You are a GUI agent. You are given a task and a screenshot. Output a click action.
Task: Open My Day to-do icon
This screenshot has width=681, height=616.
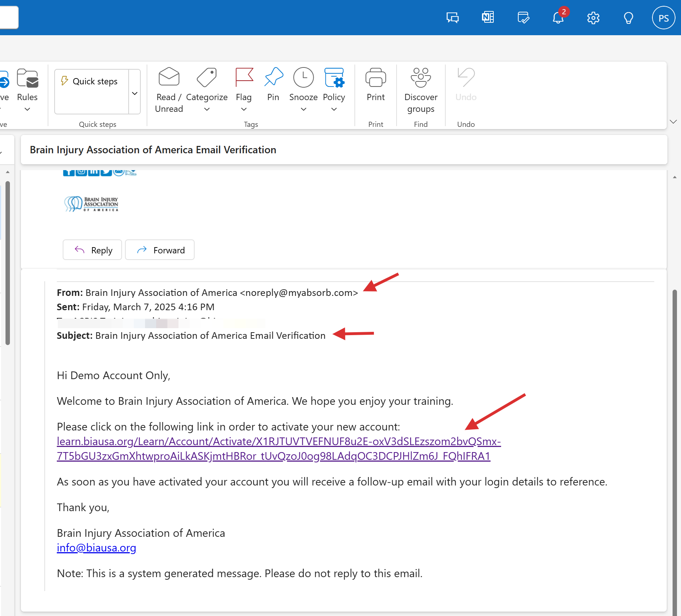tap(523, 18)
